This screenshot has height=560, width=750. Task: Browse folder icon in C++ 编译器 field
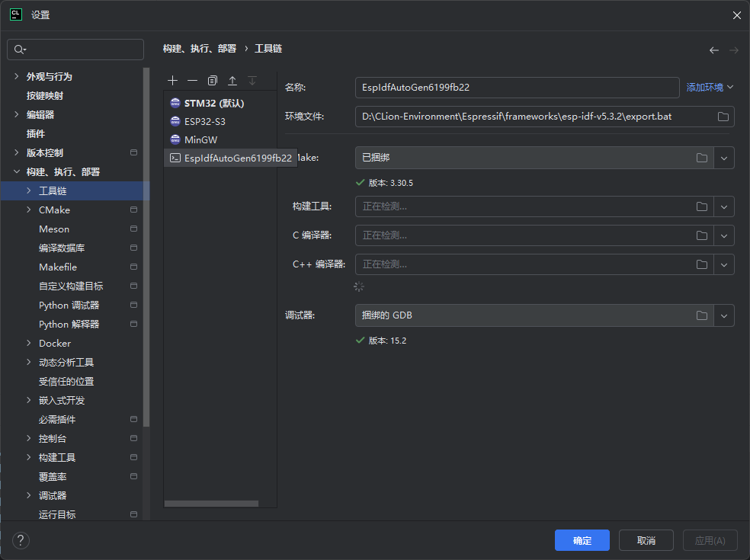[702, 264]
